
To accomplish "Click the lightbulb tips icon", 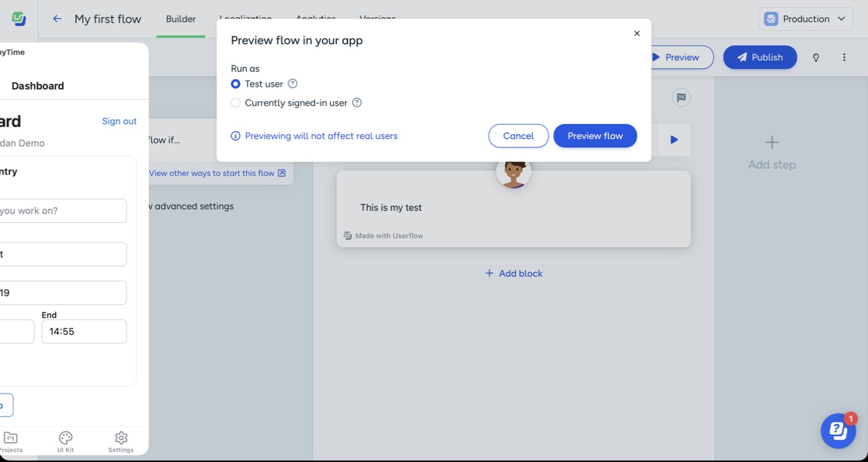I will (816, 57).
